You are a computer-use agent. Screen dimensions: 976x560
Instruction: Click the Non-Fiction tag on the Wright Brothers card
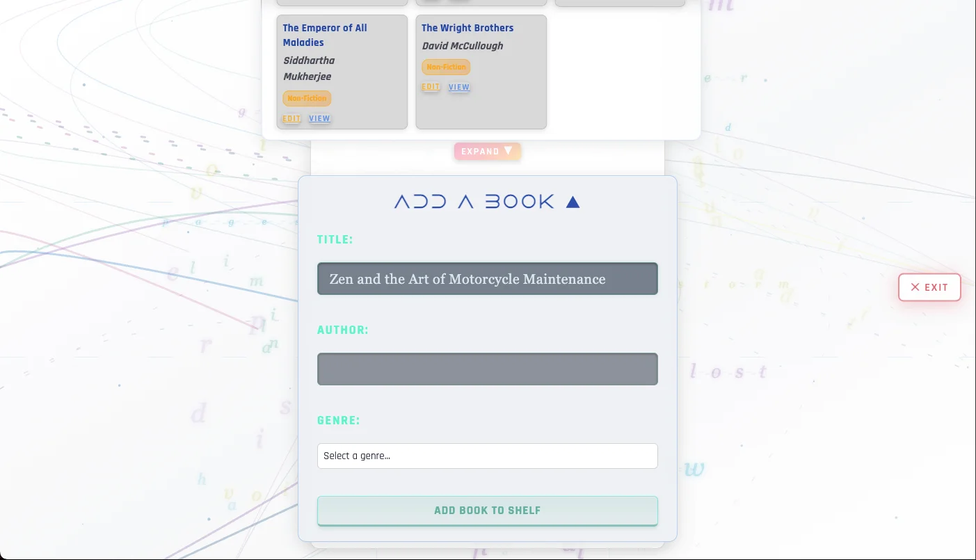(446, 67)
